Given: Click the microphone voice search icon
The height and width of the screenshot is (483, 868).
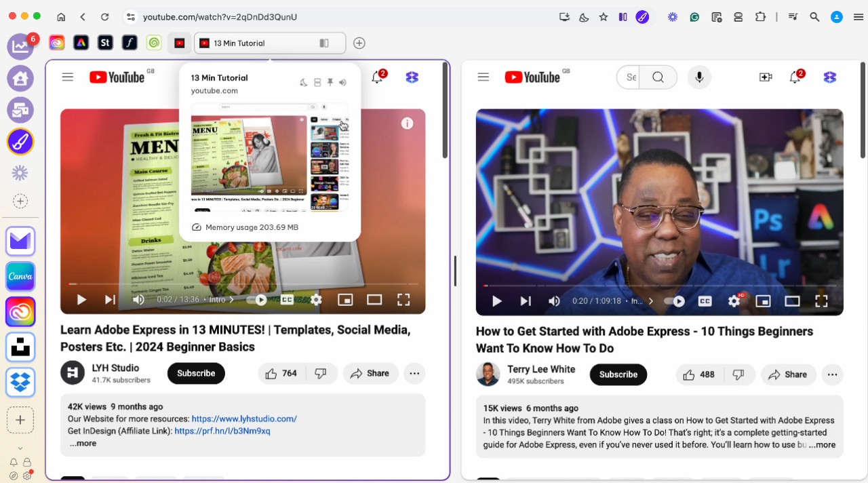Looking at the screenshot, I should pos(699,77).
